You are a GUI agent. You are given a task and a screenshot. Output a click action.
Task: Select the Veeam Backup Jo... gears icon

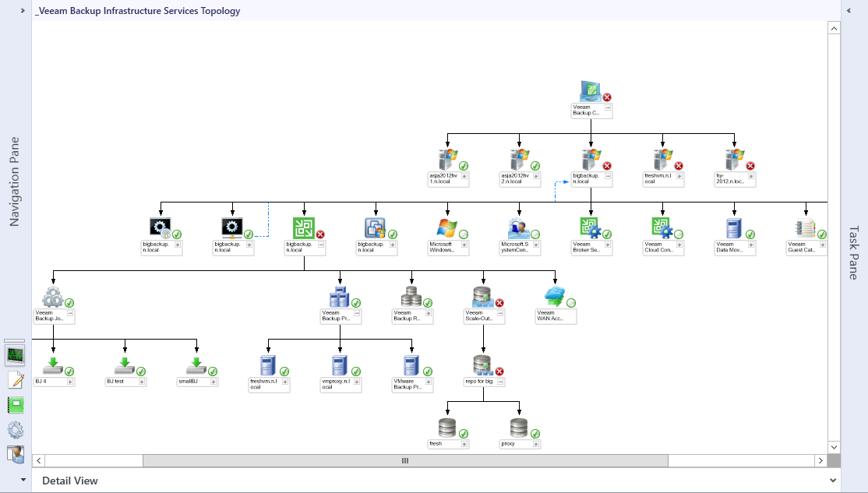(53, 298)
